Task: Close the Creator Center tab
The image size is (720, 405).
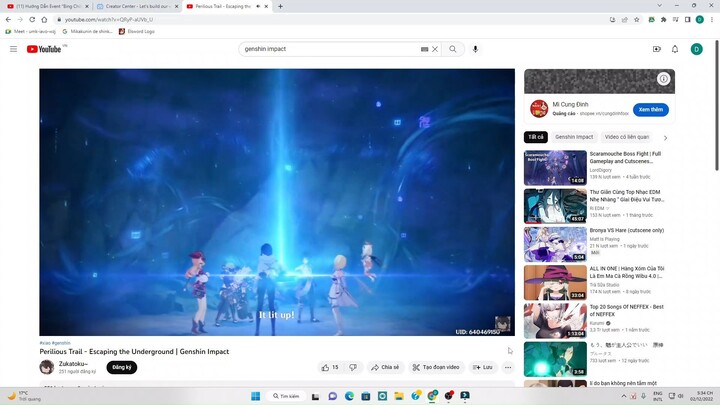Action: [x=176, y=6]
